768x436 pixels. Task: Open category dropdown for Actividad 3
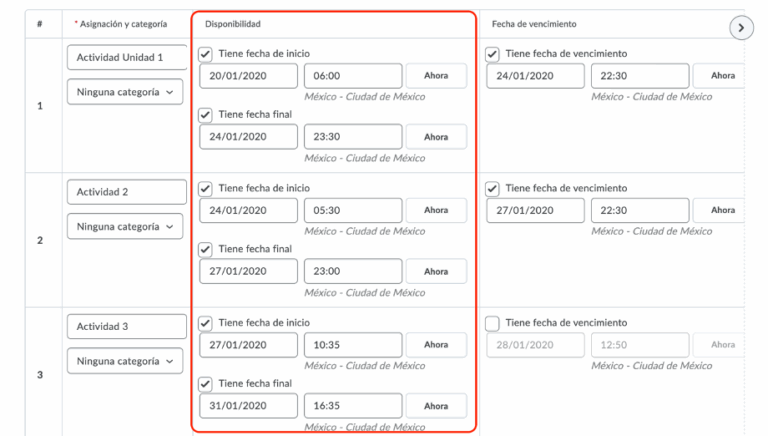(125, 361)
